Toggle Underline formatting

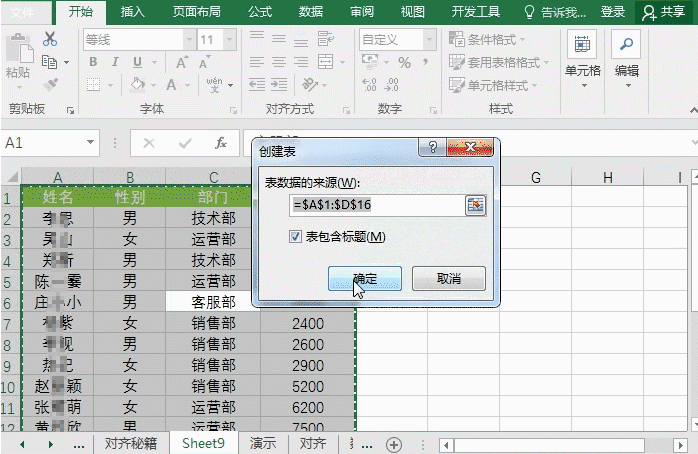point(137,62)
